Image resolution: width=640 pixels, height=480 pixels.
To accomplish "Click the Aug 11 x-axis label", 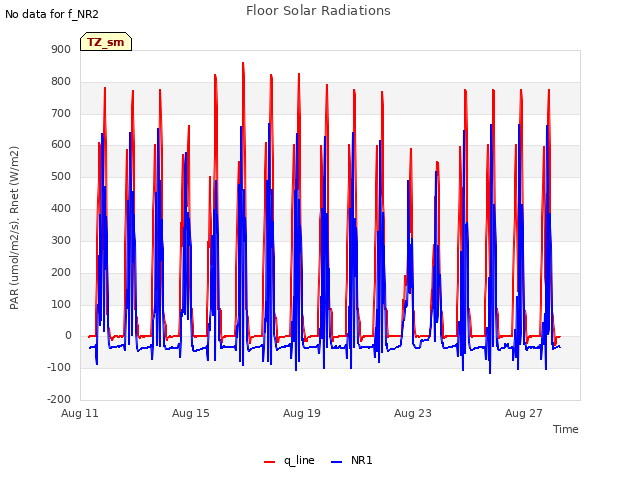I will (80, 413).
